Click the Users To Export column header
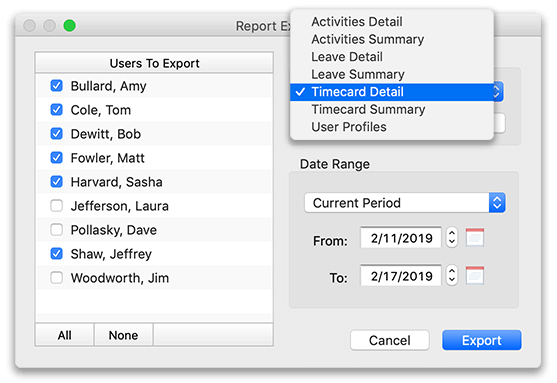The height and width of the screenshot is (383, 557). coord(154,63)
